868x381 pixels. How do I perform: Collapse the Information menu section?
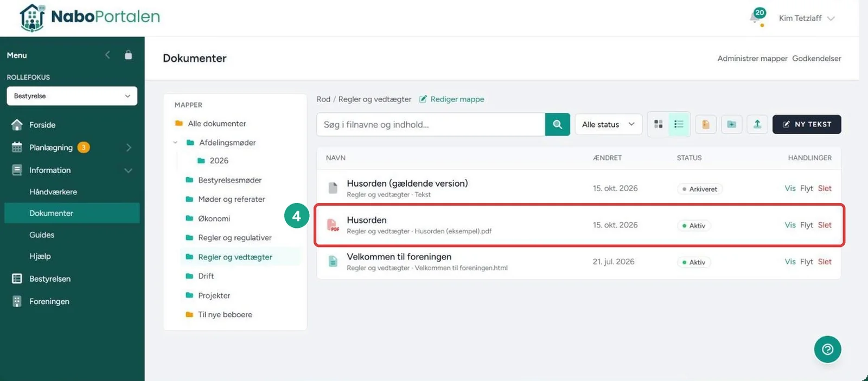(129, 170)
